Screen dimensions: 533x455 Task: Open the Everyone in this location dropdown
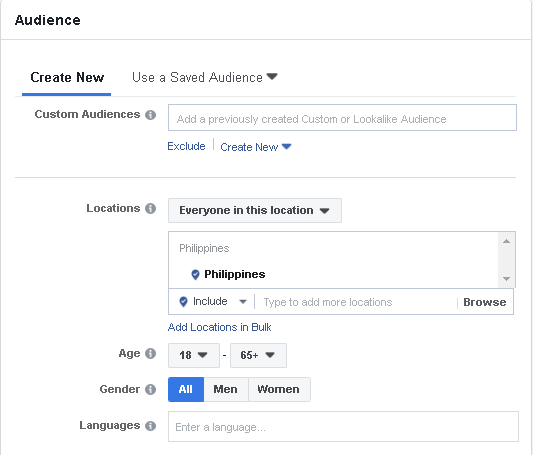click(255, 211)
